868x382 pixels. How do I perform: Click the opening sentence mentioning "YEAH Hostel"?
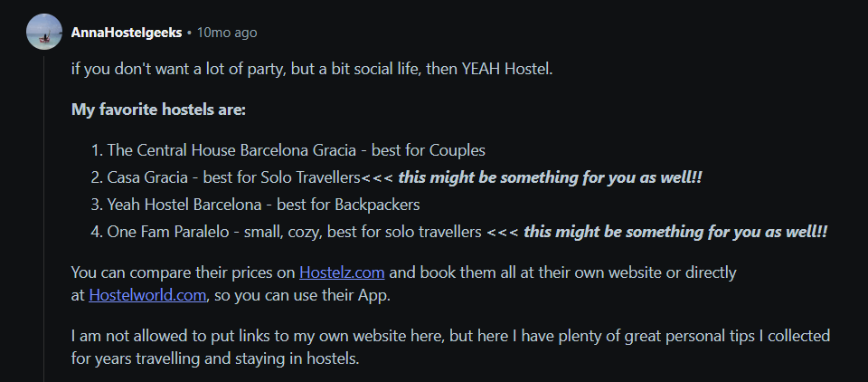pos(311,69)
